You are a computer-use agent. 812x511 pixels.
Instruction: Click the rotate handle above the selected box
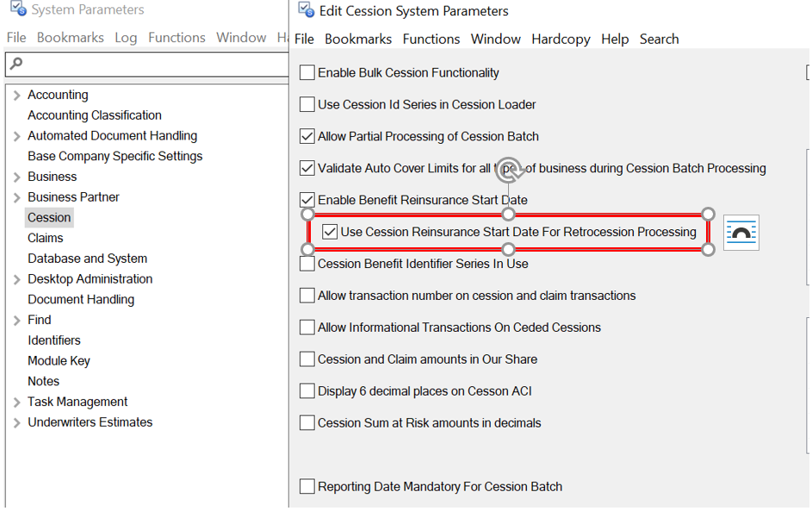pyautogui.click(x=509, y=171)
